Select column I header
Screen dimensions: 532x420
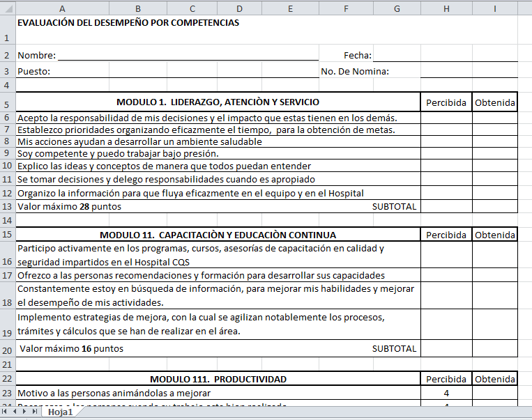(495, 8)
